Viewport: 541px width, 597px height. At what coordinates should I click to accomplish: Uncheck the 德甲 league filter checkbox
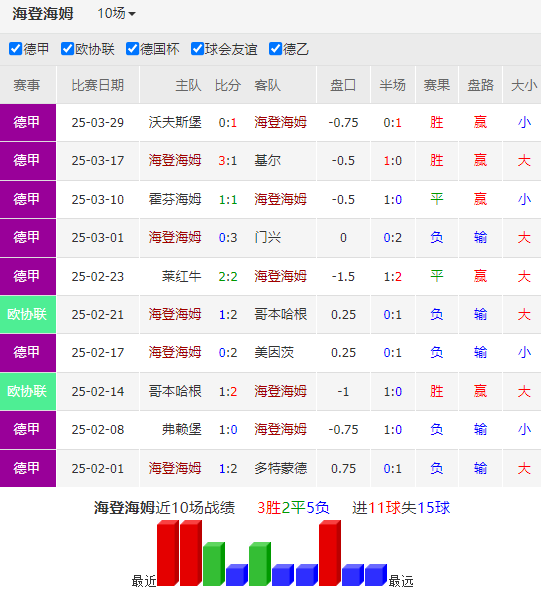16,49
